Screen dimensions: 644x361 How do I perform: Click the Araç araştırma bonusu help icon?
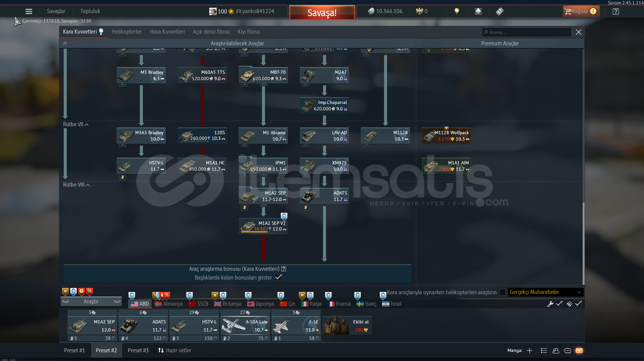tap(284, 269)
